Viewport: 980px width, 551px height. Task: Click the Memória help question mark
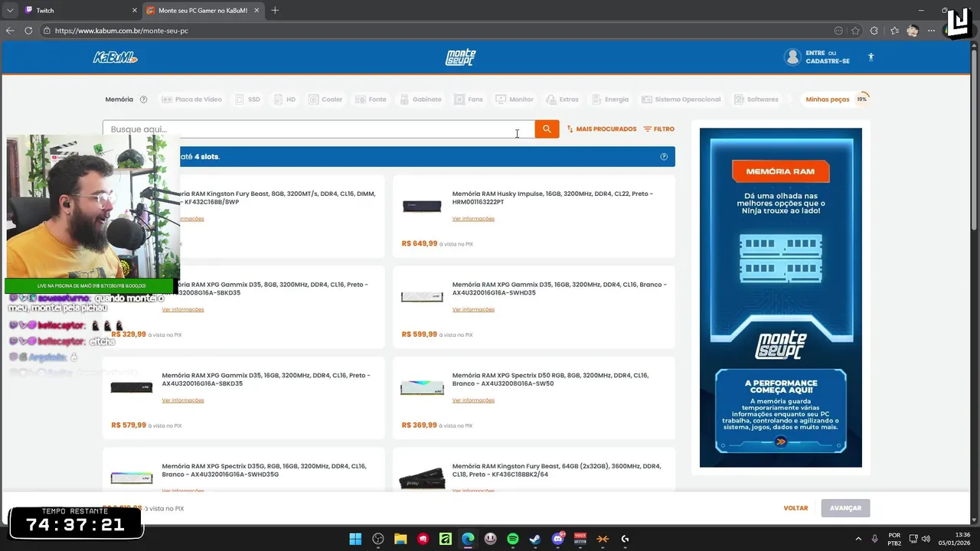point(143,99)
